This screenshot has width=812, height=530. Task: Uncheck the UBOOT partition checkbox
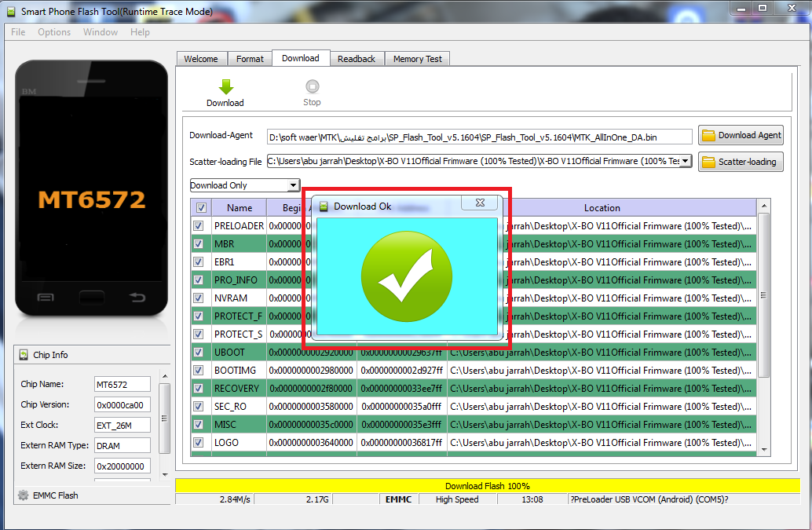[199, 353]
